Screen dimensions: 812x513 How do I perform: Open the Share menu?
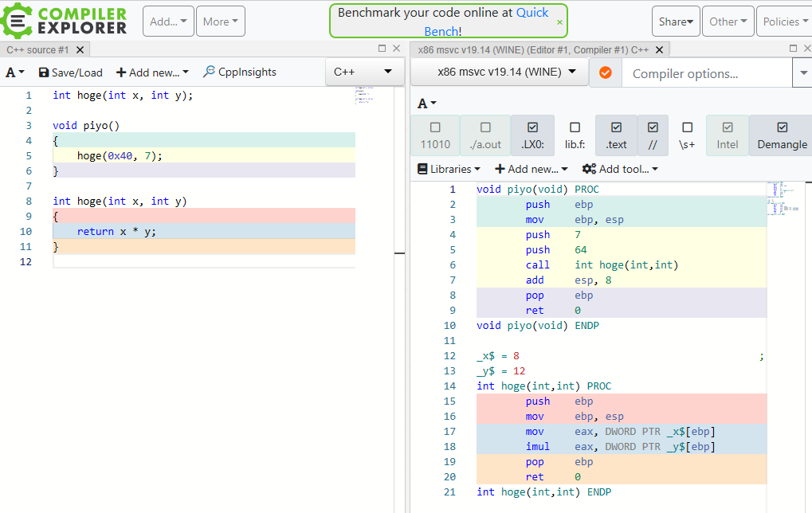tap(676, 22)
